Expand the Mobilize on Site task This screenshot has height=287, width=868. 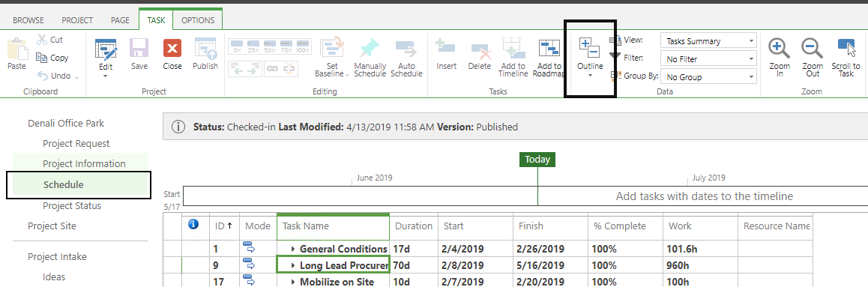click(293, 283)
